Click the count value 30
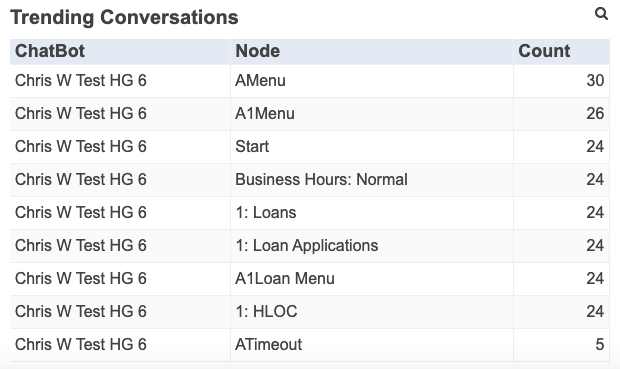Viewport: 620px width, 369px height. click(595, 81)
